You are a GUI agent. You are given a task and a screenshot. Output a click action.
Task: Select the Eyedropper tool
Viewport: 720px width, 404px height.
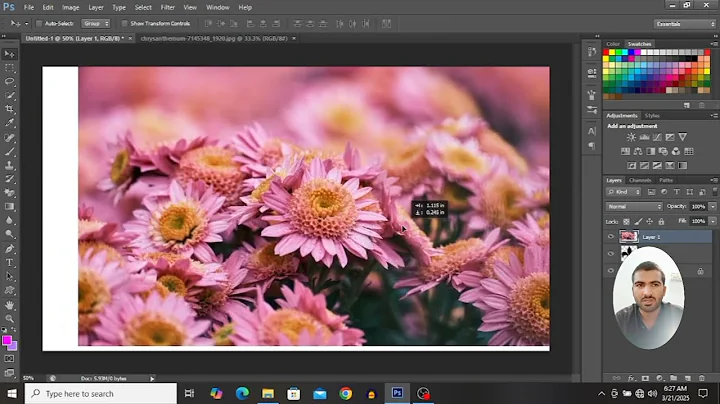[x=9, y=123]
